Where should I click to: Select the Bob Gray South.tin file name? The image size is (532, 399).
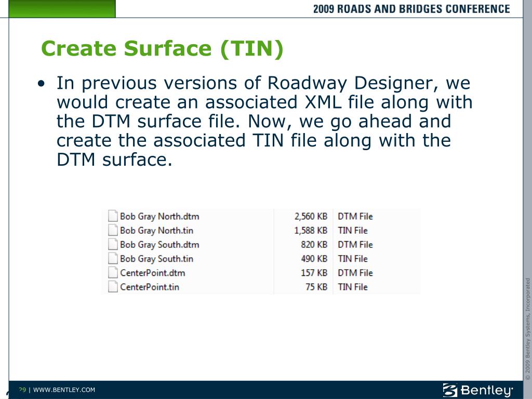pyautogui.click(x=156, y=259)
